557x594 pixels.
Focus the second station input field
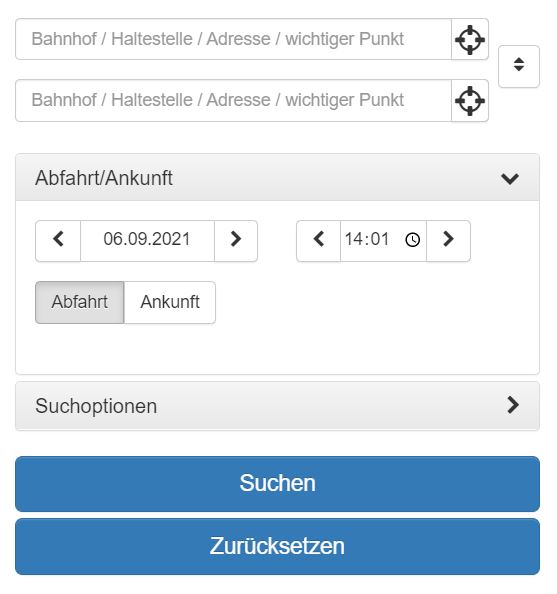(233, 101)
